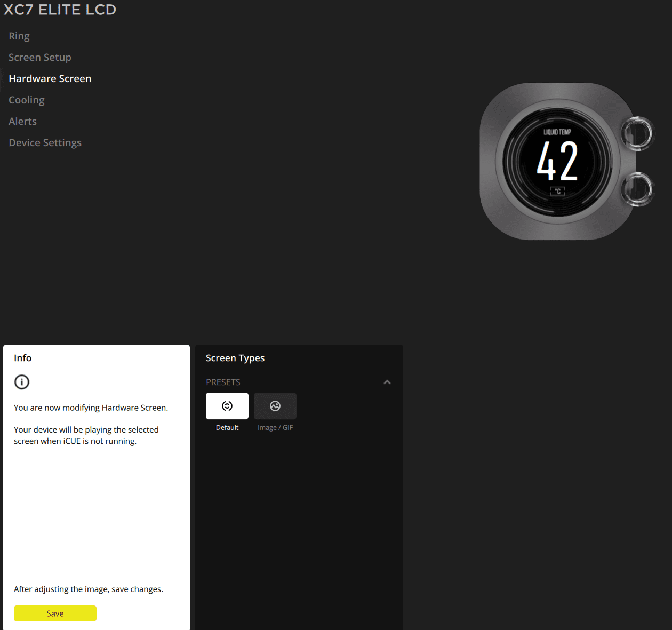Open the Cooling section
Screen dimensions: 672x630
(x=27, y=100)
